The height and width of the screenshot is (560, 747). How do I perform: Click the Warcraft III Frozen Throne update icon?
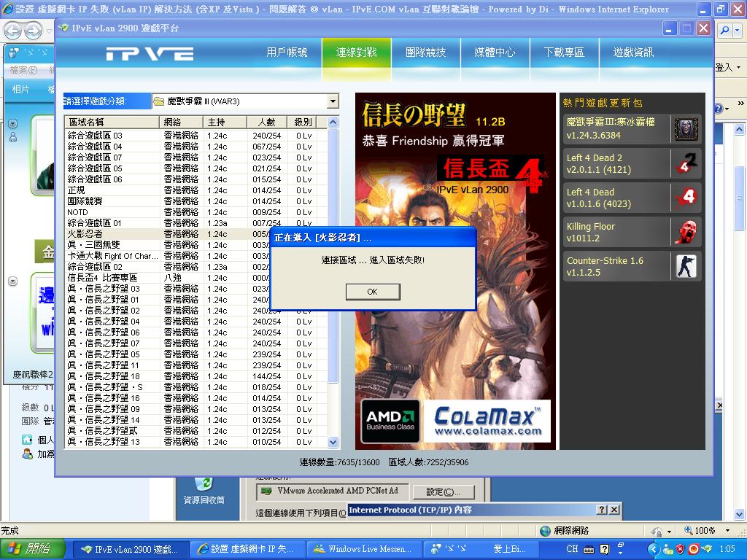(x=686, y=129)
